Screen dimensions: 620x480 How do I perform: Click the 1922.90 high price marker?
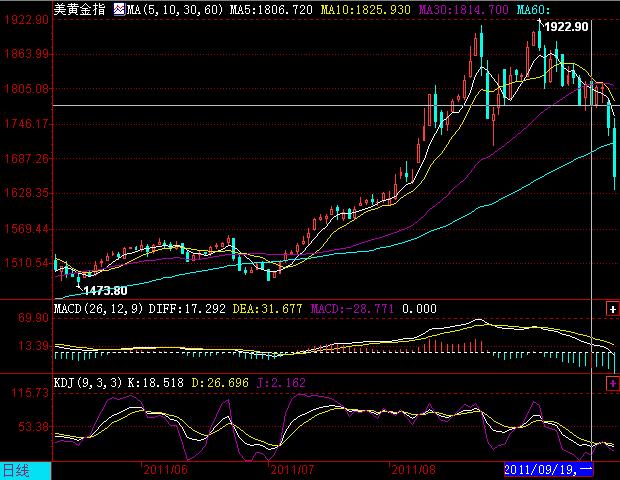pyautogui.click(x=566, y=26)
